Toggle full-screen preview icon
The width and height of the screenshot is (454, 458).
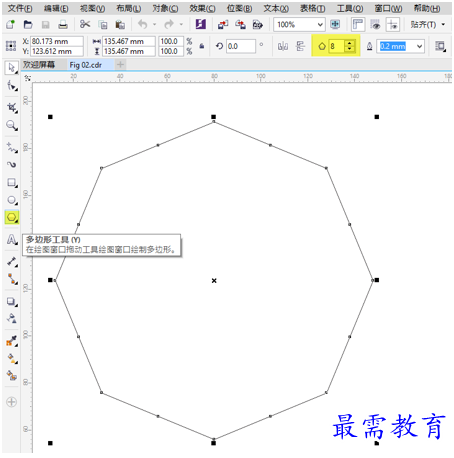(x=335, y=24)
